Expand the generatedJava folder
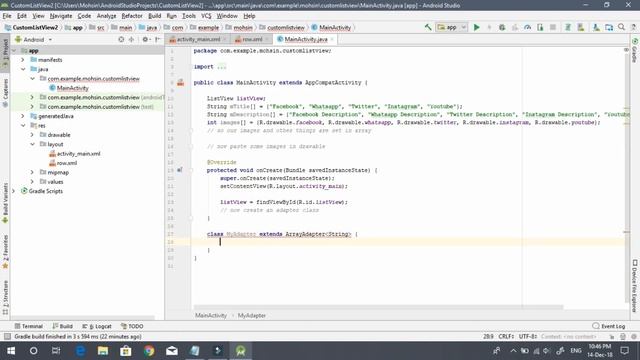 (x=23, y=116)
